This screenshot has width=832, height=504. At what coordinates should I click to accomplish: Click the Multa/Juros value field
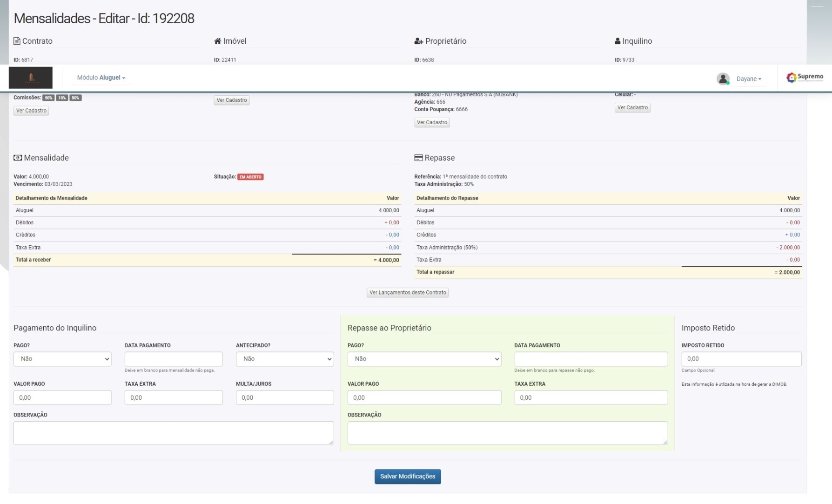tap(284, 397)
